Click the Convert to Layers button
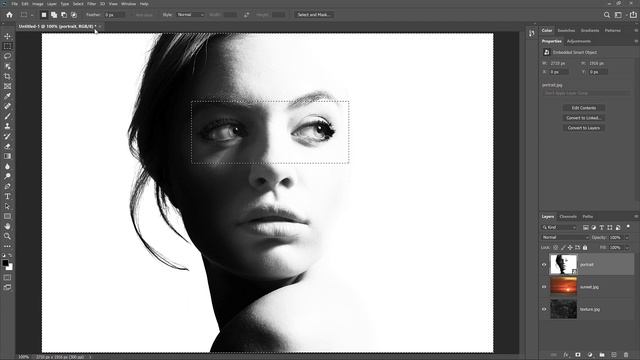 (584, 128)
